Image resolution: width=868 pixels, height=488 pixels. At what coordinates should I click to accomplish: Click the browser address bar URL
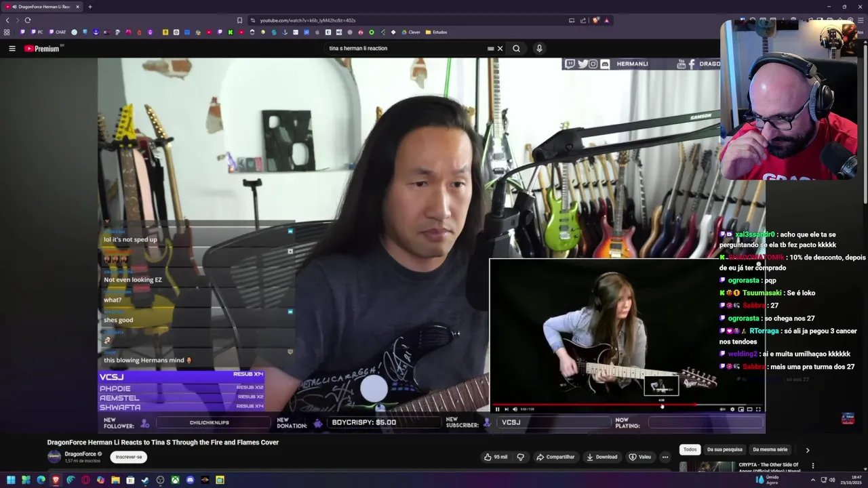tap(308, 20)
